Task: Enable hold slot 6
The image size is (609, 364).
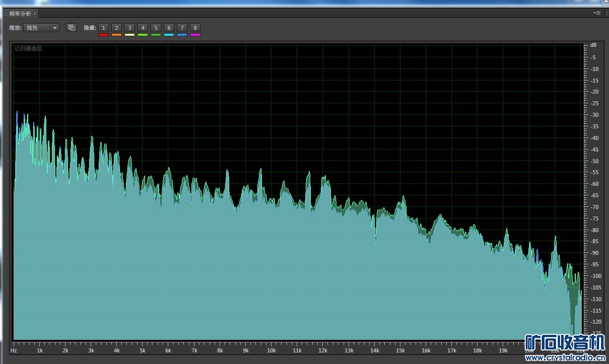Action: (169, 28)
